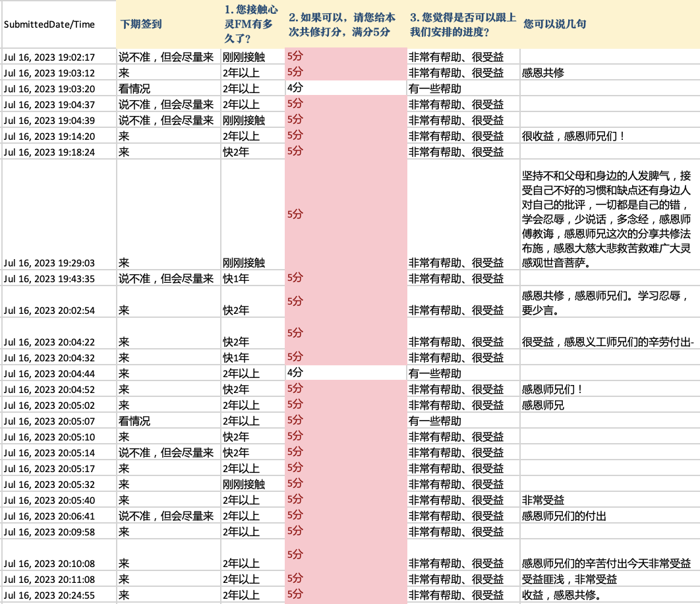Click the Jul 16, 2023 19:18:24 timestamp

(x=49, y=152)
